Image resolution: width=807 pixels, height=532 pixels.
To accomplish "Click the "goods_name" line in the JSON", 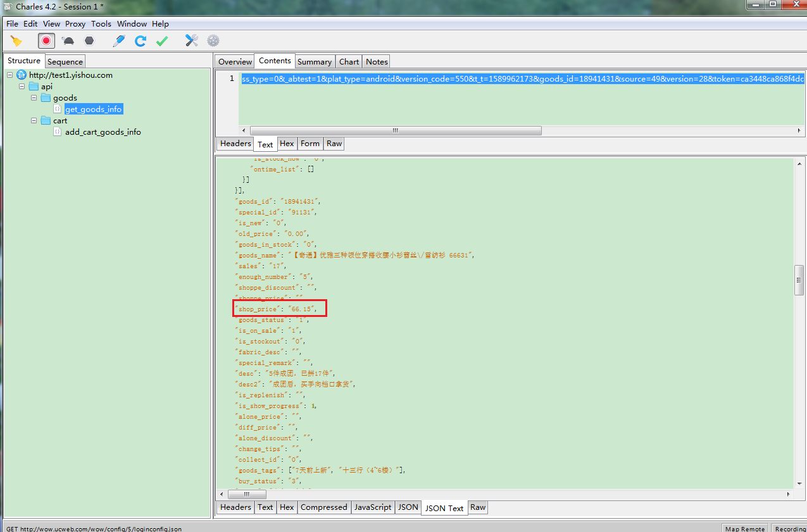I will tap(355, 256).
